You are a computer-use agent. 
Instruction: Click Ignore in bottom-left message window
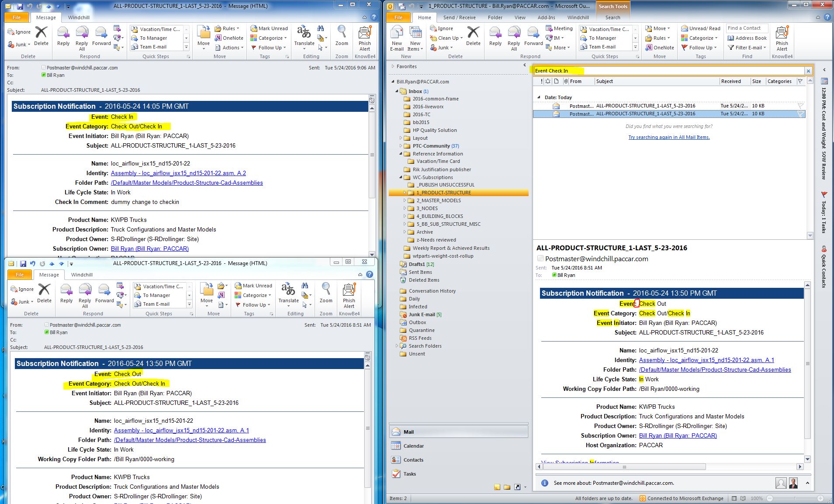coord(22,289)
